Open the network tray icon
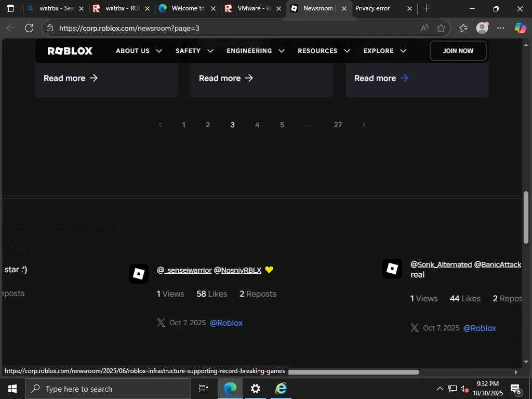Screen dimensions: 532x399 tap(453, 389)
